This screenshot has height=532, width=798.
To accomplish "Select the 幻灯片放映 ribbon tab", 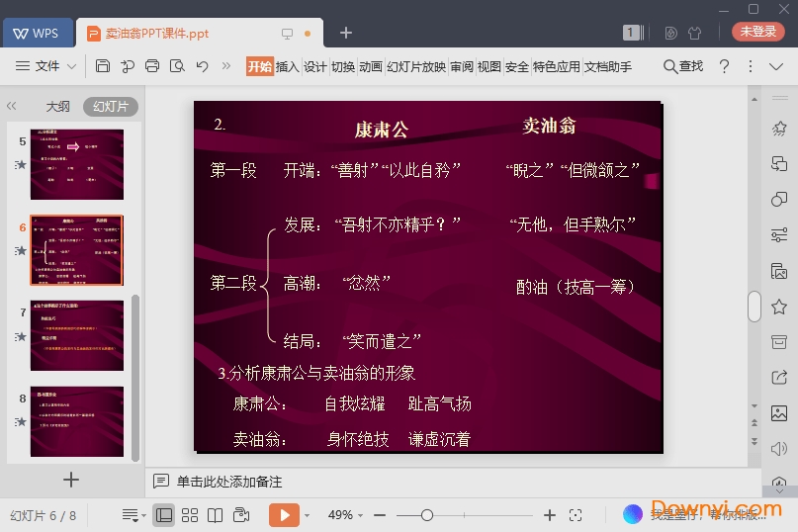I will 416,66.
